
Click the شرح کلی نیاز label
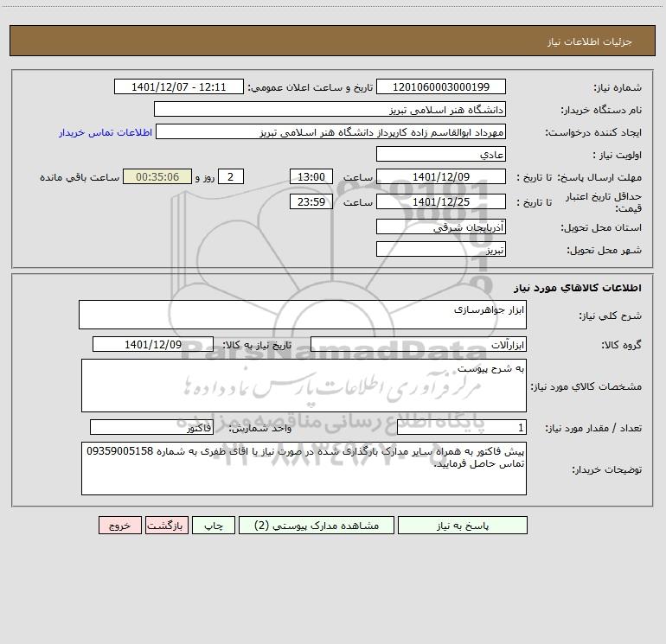(x=611, y=316)
